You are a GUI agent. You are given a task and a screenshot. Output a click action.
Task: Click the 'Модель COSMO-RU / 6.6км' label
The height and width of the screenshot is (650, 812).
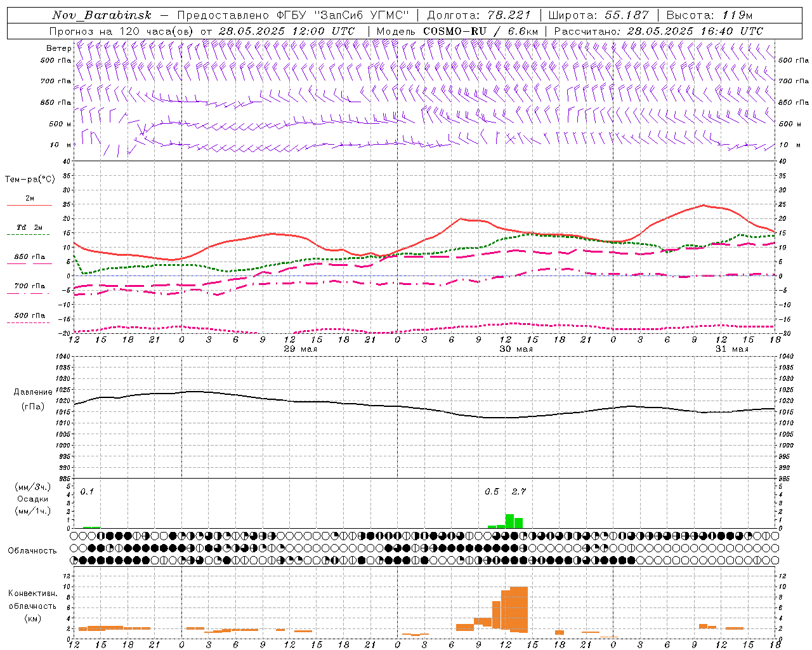point(457,31)
